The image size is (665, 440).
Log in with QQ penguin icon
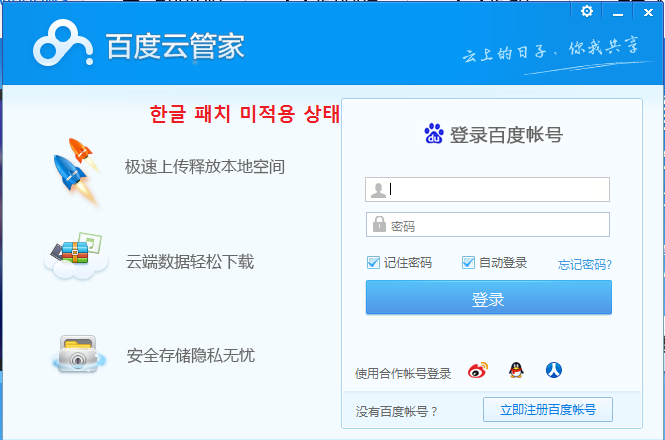(x=516, y=370)
